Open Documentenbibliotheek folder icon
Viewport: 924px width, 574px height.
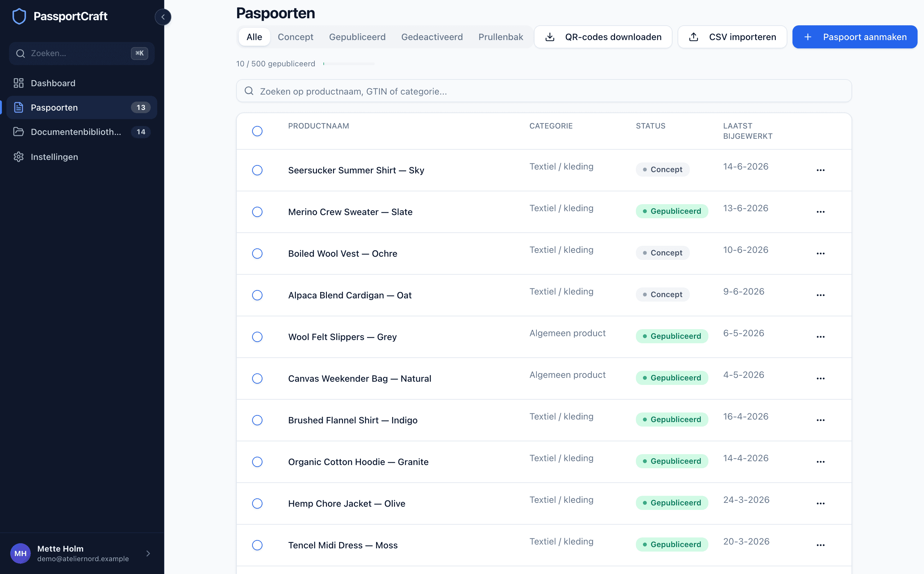19,132
